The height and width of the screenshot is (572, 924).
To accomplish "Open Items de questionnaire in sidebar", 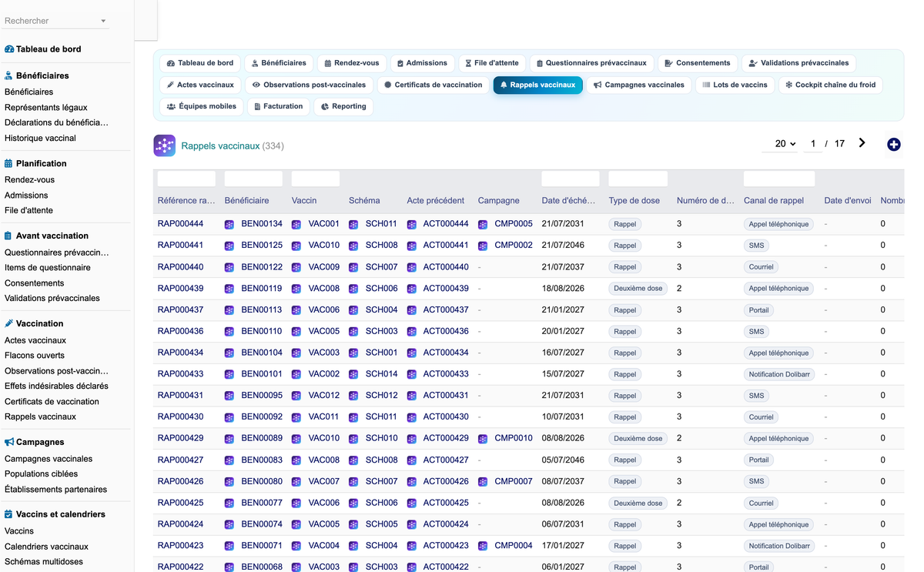I will 48,268.
